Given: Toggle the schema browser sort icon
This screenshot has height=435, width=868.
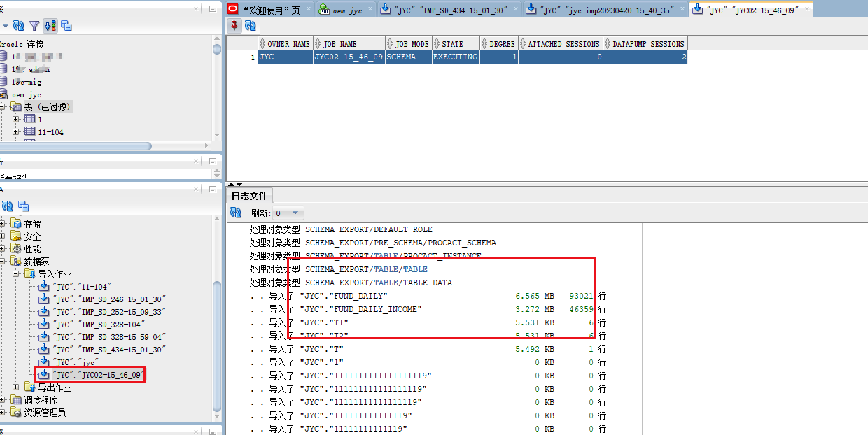Looking at the screenshot, I should 50,26.
